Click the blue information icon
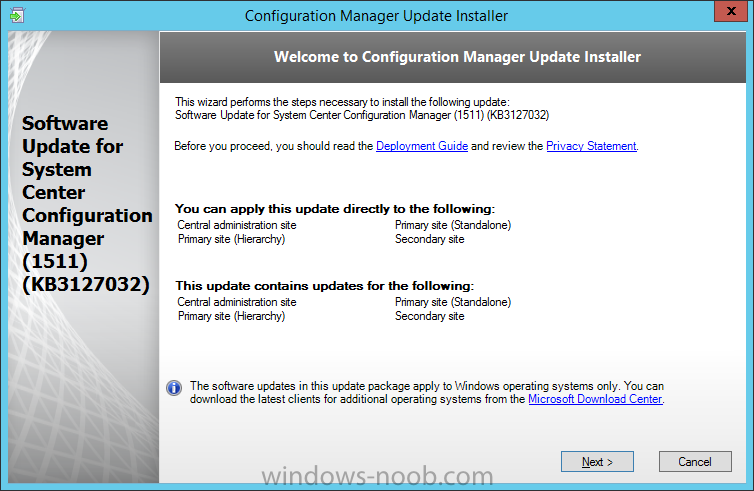The image size is (754, 491). 174,388
